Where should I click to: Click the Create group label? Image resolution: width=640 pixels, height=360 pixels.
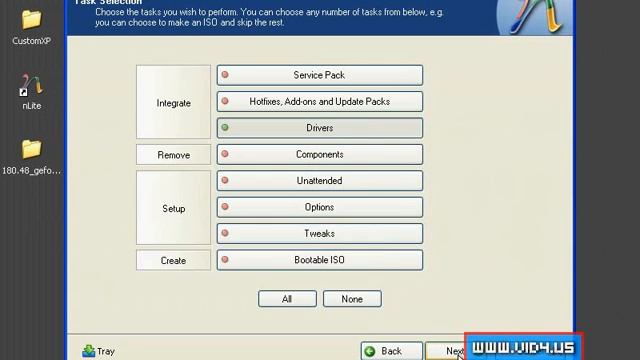click(173, 260)
